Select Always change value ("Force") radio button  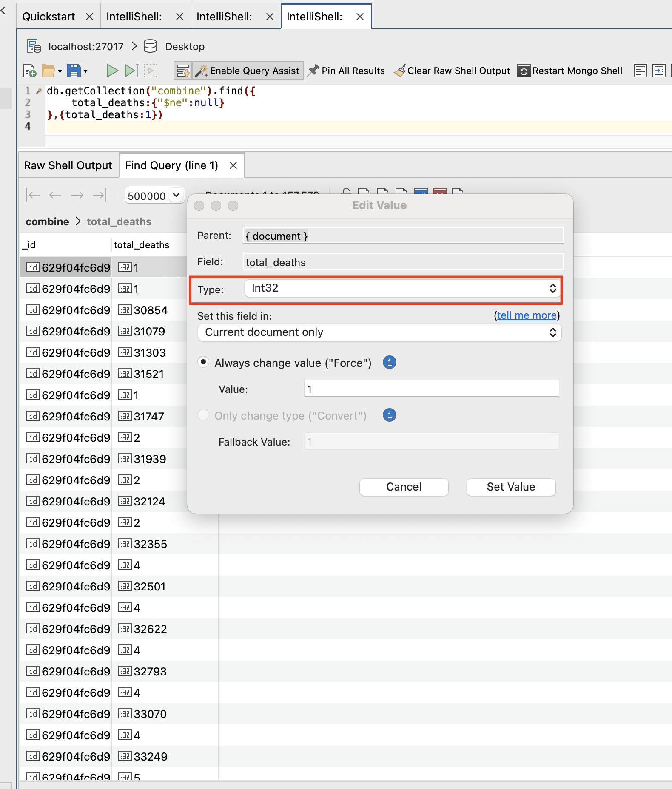204,362
